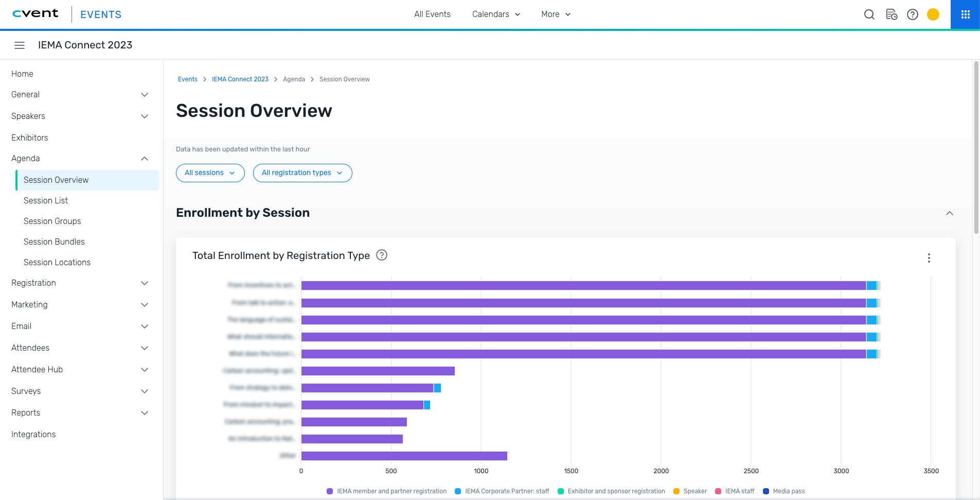The width and height of the screenshot is (980, 500).
Task: Click the Cvent logo
Action: coord(35,14)
